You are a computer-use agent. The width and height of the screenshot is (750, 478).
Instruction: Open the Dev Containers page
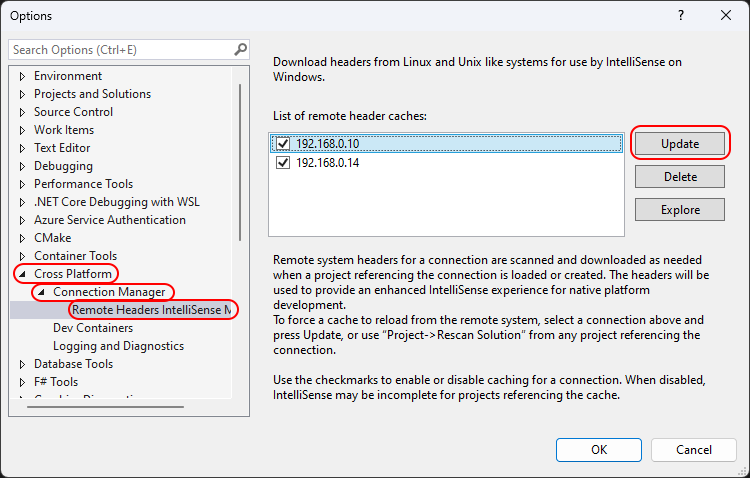93,328
